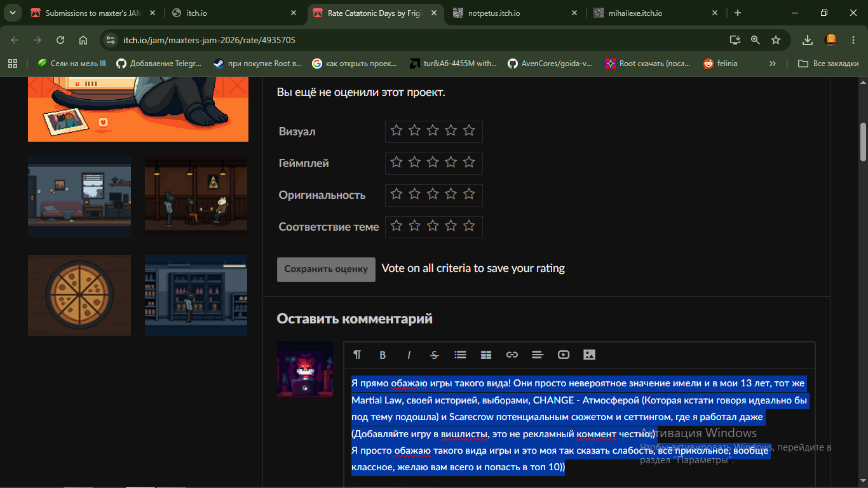The image size is (868, 488).
Task: Open paragraph format menu in editor
Action: (357, 355)
